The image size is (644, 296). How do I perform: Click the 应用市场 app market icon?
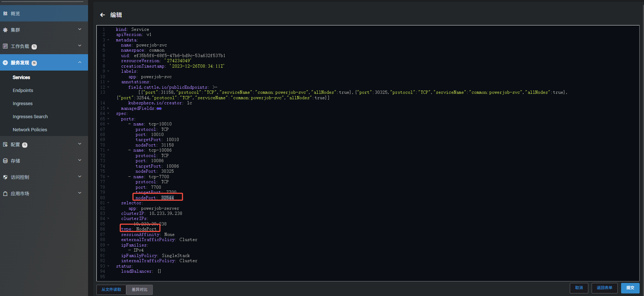5,193
